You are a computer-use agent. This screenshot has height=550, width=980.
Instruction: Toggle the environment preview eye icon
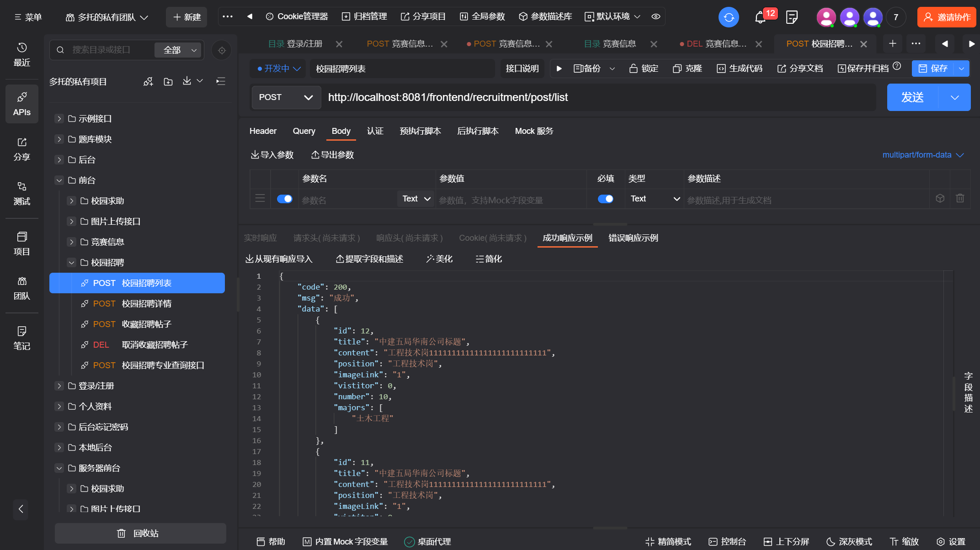point(656,16)
